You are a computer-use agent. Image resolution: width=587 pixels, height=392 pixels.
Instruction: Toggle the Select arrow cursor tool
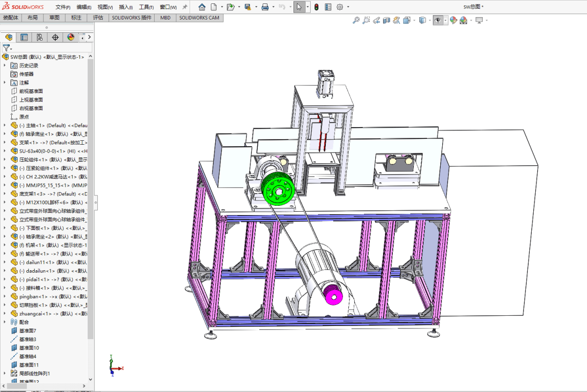click(x=298, y=7)
